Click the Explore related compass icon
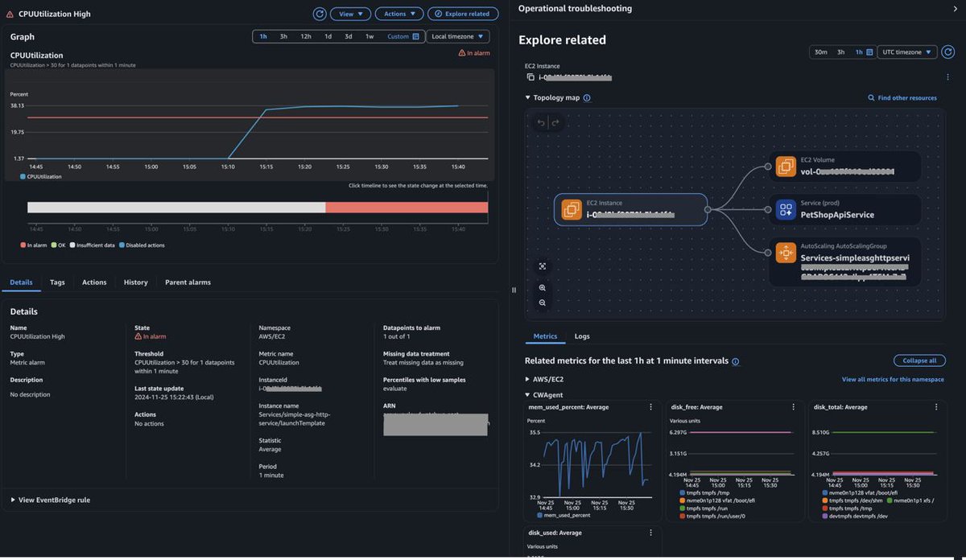This screenshot has height=560, width=966. [438, 14]
